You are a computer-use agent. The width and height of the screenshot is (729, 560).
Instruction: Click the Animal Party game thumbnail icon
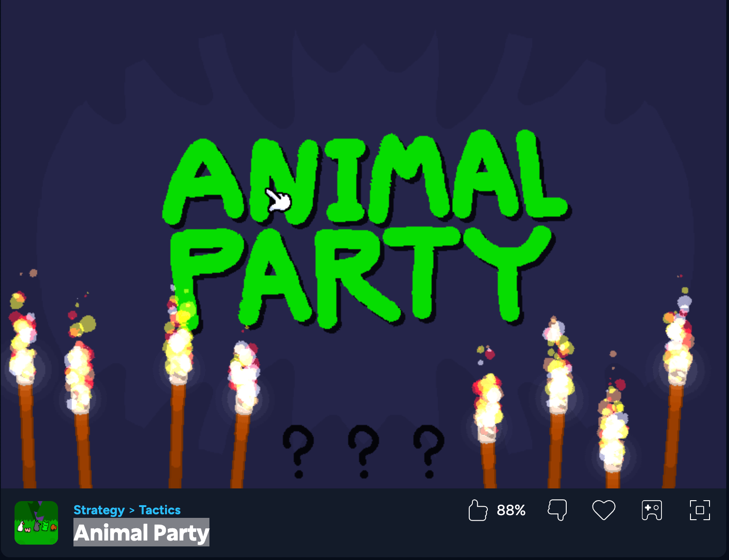pyautogui.click(x=36, y=523)
